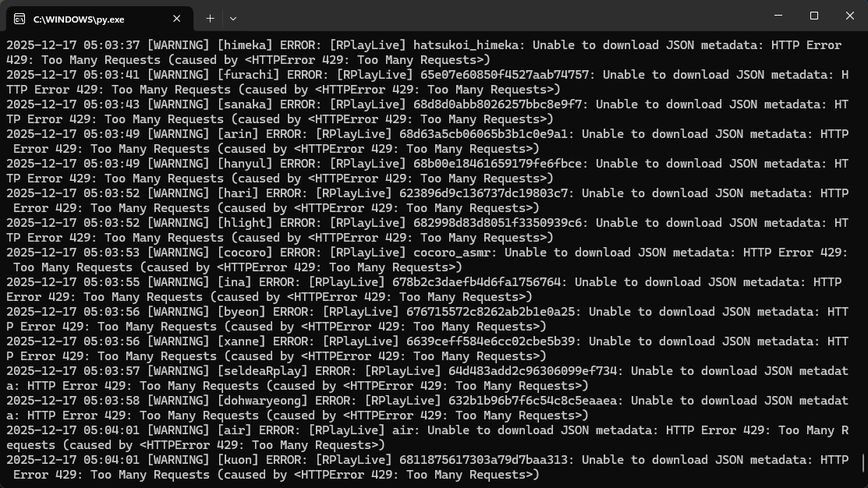Maximize the terminal window
The image size is (868, 488).
pos(813,16)
